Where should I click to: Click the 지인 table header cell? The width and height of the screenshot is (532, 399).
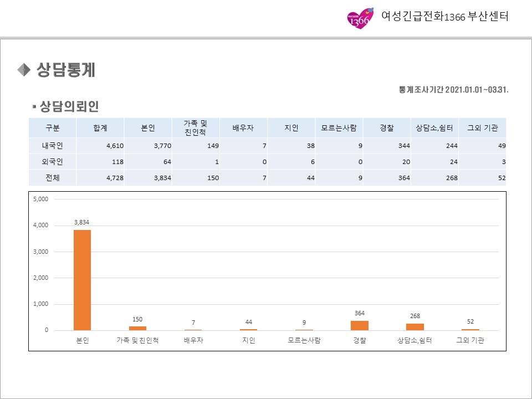(291, 128)
